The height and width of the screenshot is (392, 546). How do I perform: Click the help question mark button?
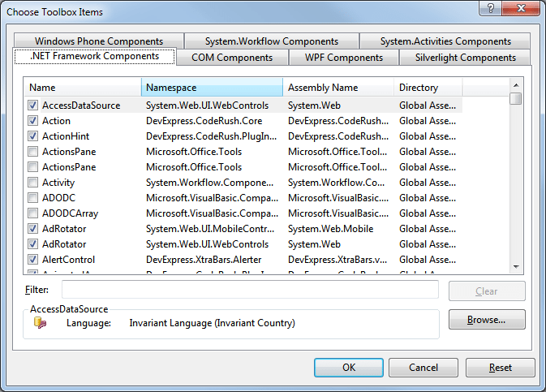[x=491, y=8]
